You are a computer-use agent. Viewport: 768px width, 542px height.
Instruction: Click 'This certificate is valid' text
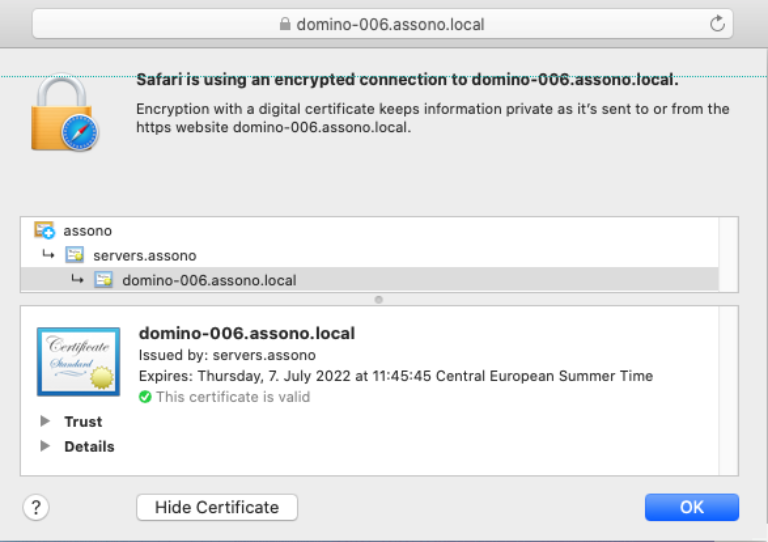coord(233,397)
